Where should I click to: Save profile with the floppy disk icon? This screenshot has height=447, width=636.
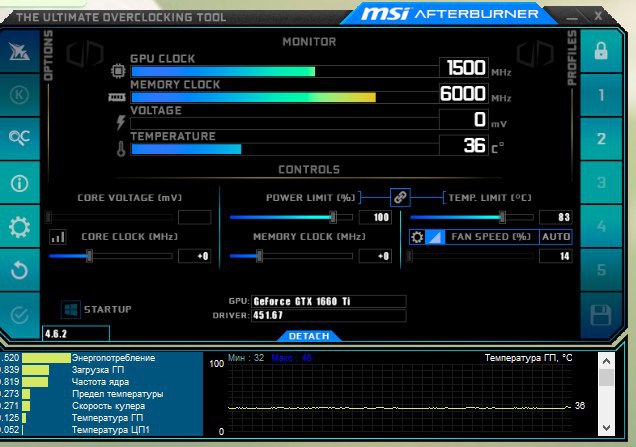(x=601, y=315)
